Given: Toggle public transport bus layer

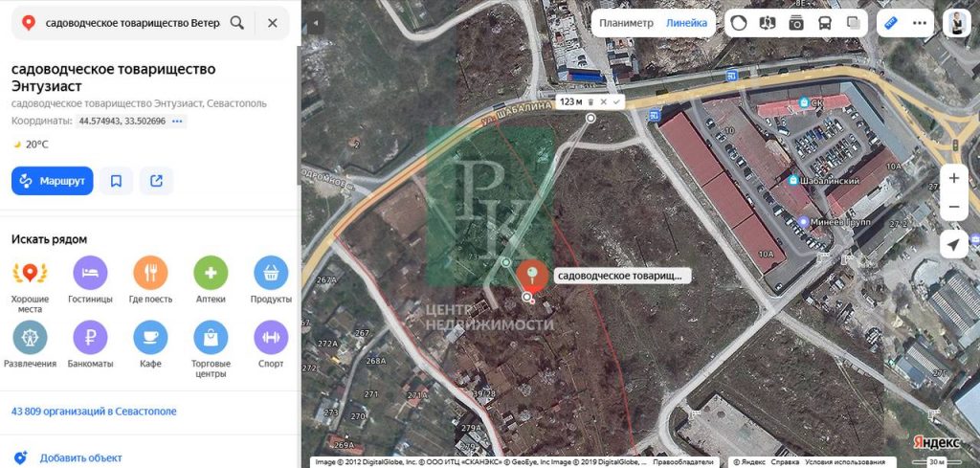Looking at the screenshot, I should click(x=824, y=23).
